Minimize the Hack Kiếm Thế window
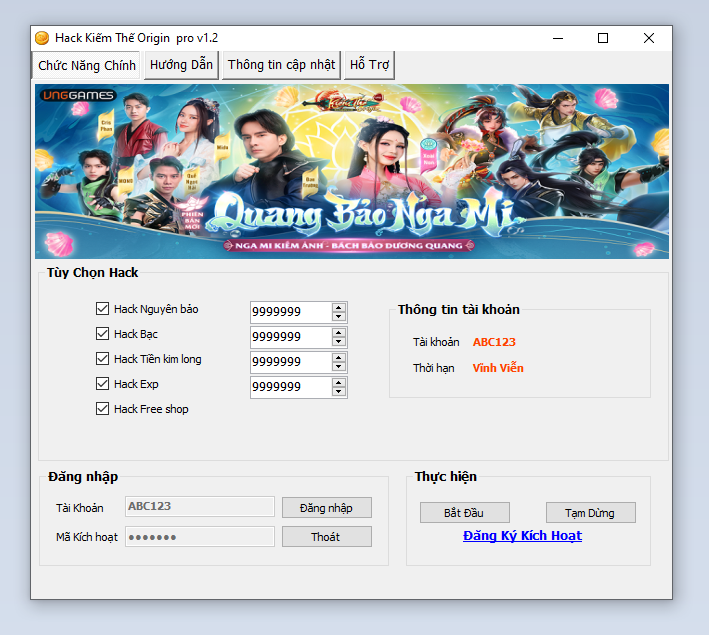Image resolution: width=709 pixels, height=635 pixels. pyautogui.click(x=556, y=38)
